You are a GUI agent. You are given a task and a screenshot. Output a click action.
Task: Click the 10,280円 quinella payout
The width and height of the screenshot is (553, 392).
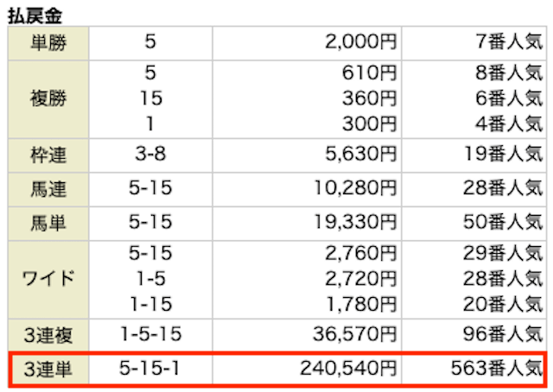click(x=355, y=188)
